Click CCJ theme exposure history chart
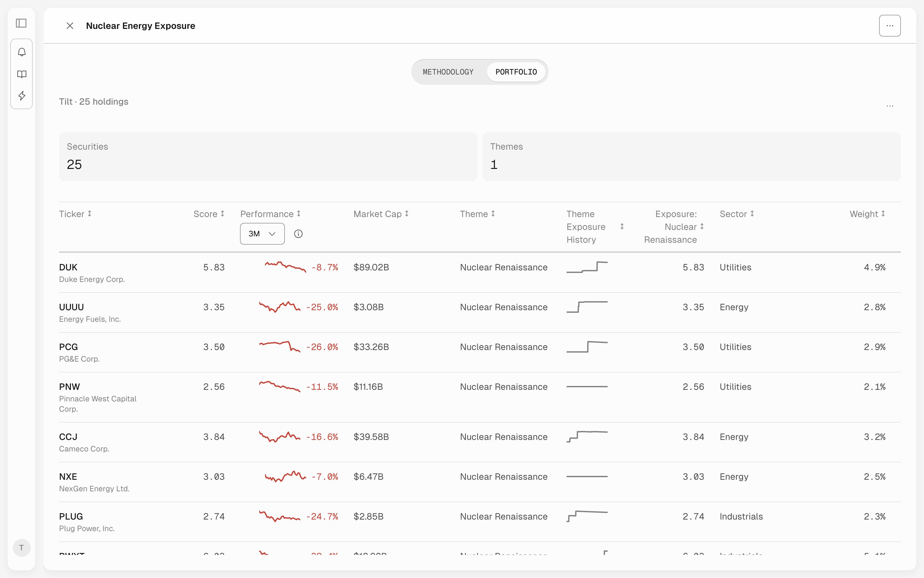Viewport: 924px width, 578px height. (x=587, y=437)
